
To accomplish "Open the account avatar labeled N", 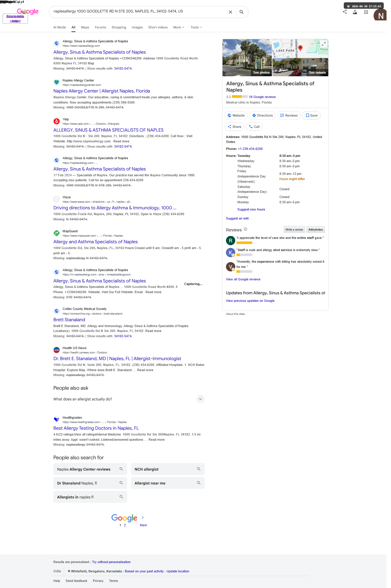I will 380,15.
